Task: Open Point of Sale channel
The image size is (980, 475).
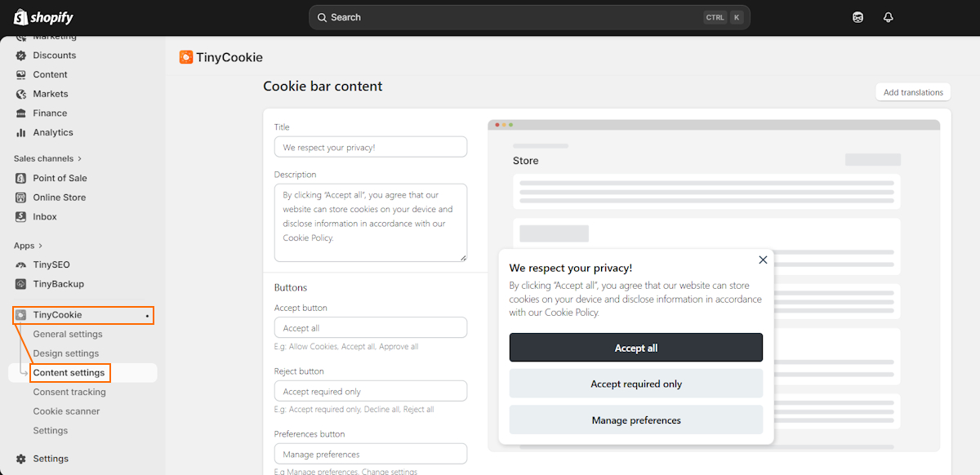Action: (x=59, y=177)
